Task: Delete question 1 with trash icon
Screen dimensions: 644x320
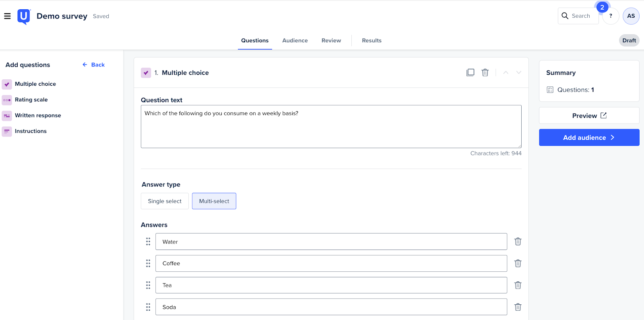Action: pyautogui.click(x=485, y=72)
